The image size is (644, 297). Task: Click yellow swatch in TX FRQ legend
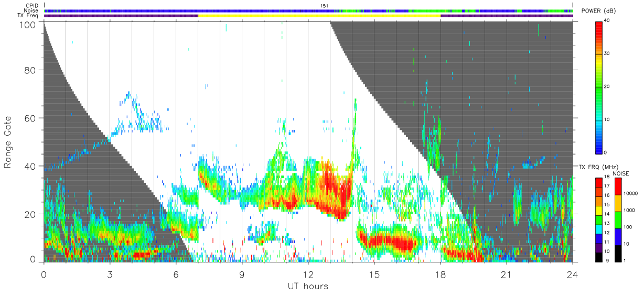[599, 210]
